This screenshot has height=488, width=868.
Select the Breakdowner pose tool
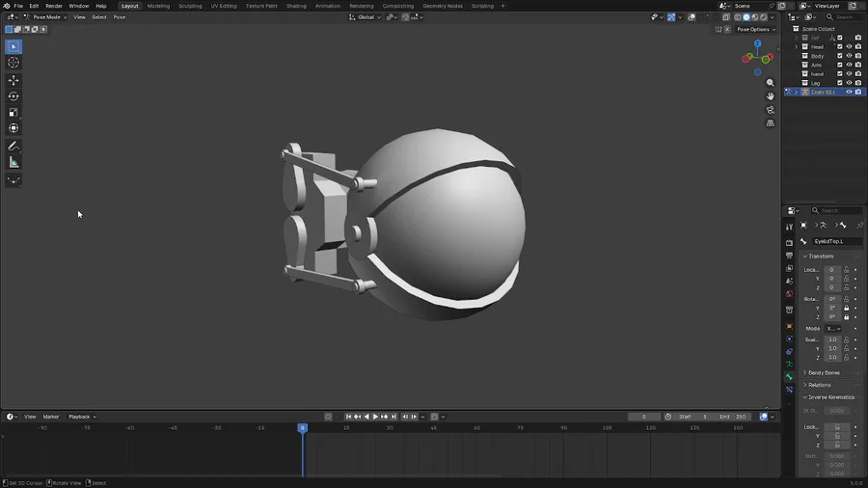click(x=14, y=179)
